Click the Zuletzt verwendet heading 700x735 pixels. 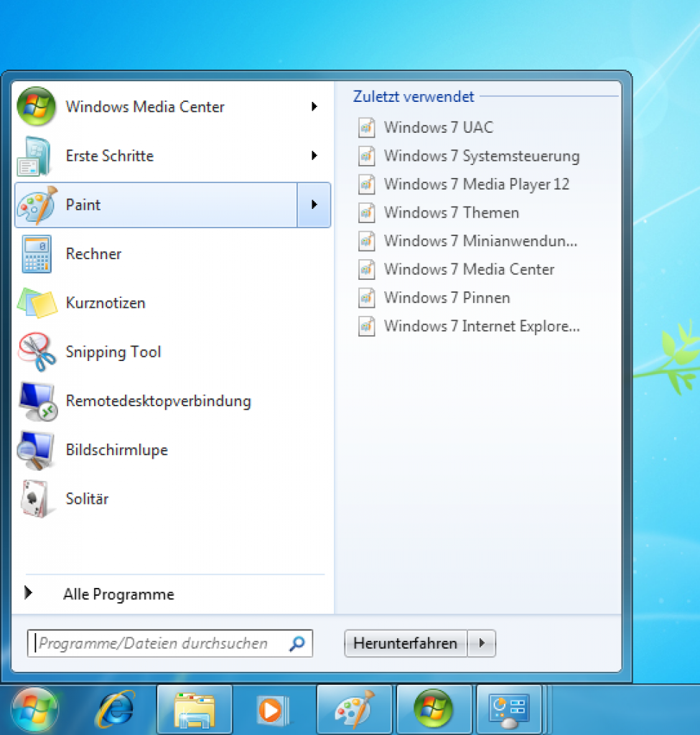click(x=414, y=97)
